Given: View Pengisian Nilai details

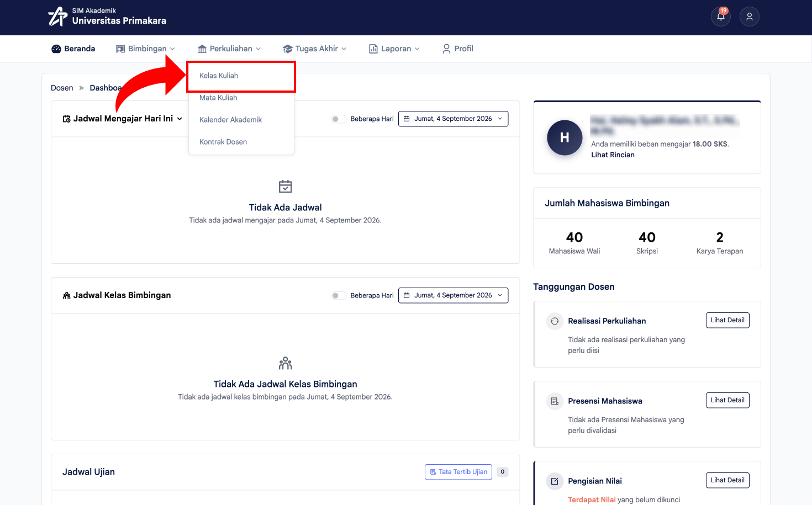Looking at the screenshot, I should (x=727, y=480).
